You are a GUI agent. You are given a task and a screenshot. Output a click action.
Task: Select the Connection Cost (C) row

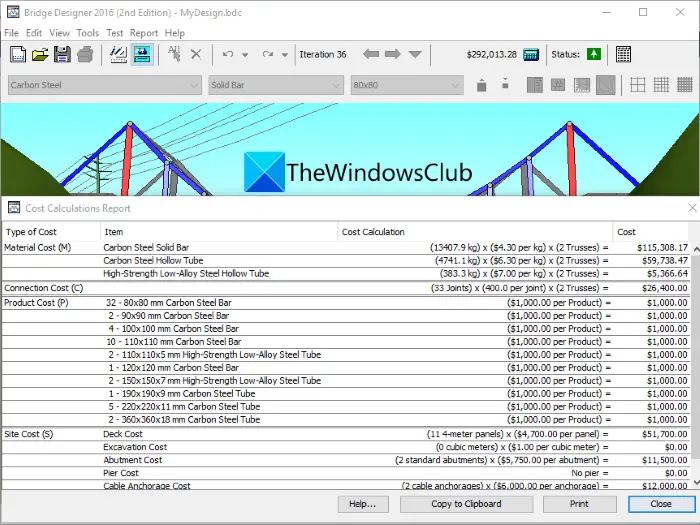(346, 288)
